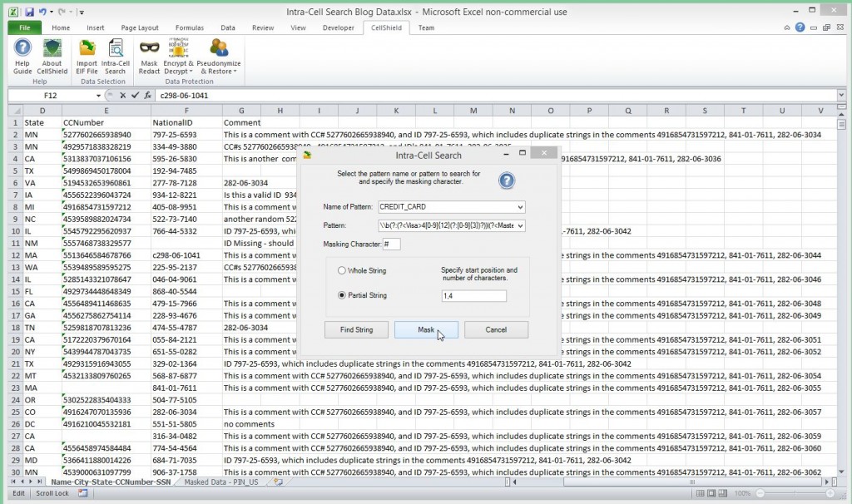Image resolution: width=852 pixels, height=504 pixels.
Task: Click Masking Character input field
Action: pyautogui.click(x=392, y=245)
